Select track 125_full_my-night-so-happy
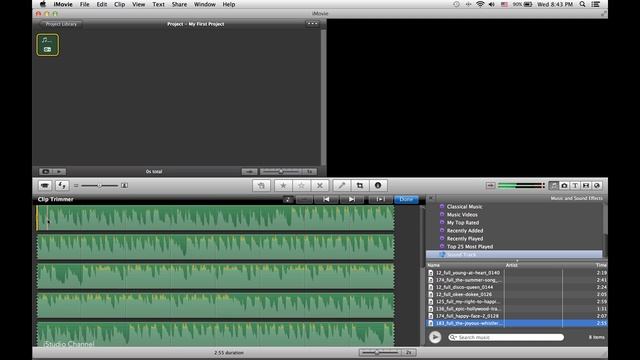This screenshot has height=360, width=640. coord(517,302)
